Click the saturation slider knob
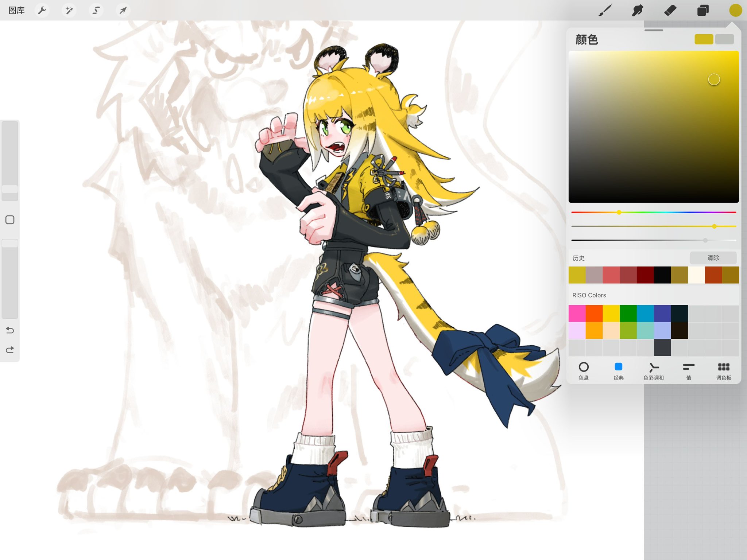The height and width of the screenshot is (560, 747). pos(714,226)
